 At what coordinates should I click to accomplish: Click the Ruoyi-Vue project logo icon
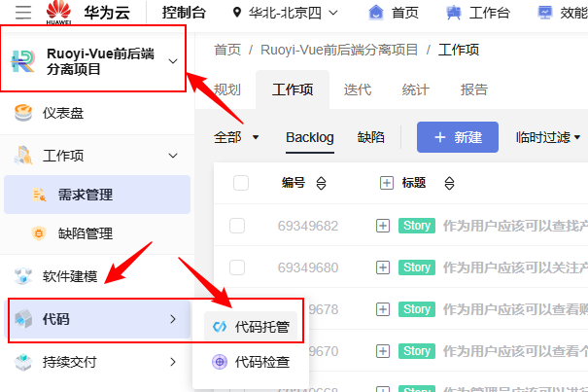pos(23,61)
